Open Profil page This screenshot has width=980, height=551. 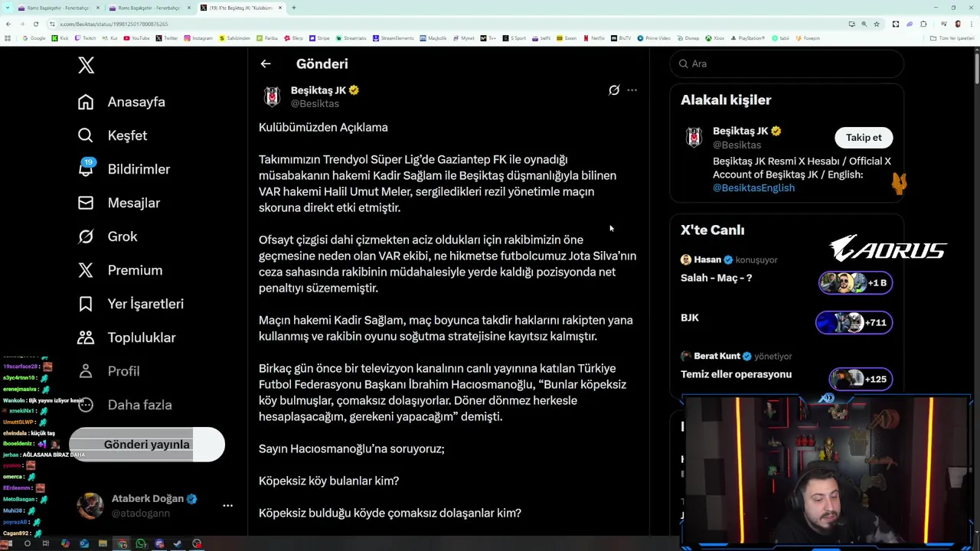[x=109, y=371]
